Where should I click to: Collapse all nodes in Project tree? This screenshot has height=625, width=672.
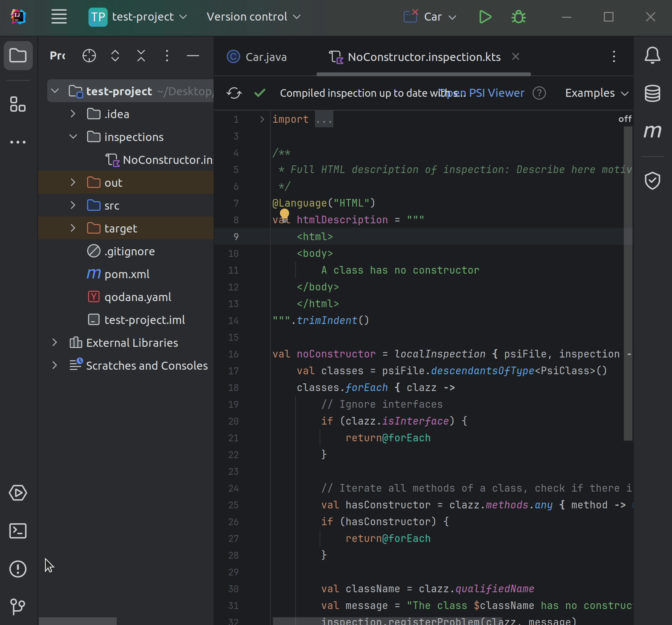coord(141,56)
